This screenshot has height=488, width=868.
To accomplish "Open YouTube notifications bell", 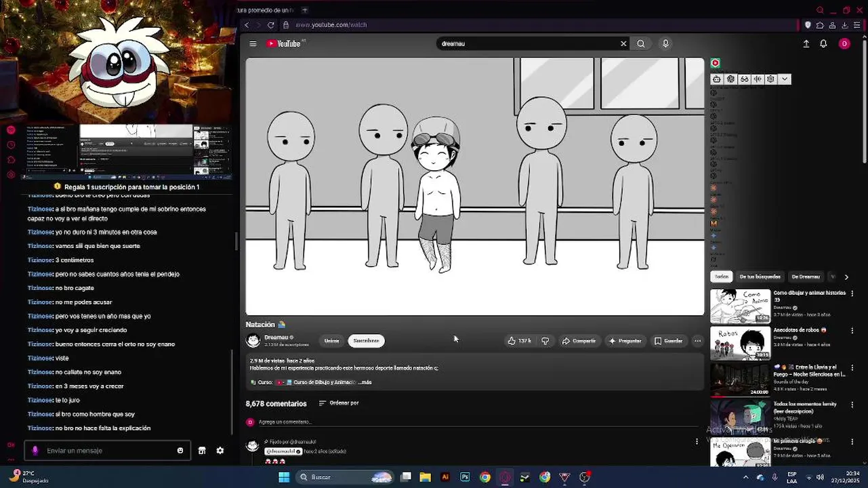I will [x=823, y=43].
